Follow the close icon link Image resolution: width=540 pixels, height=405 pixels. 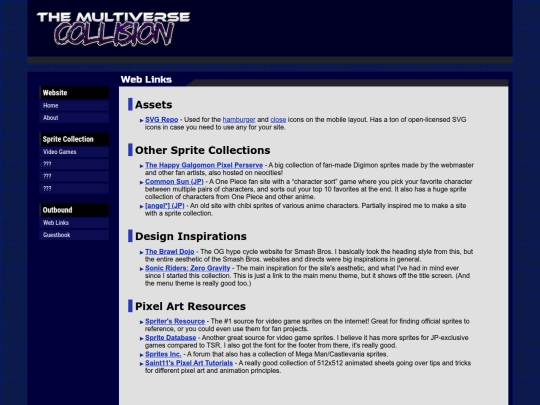click(x=278, y=120)
